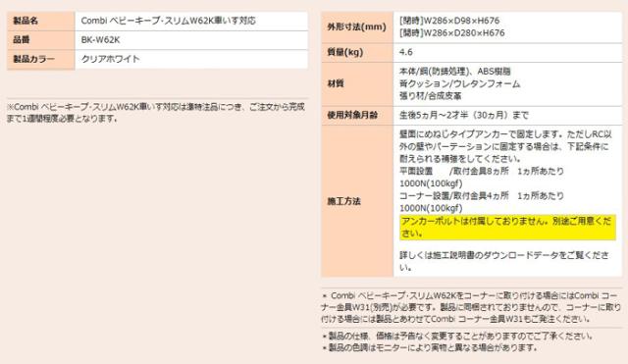Select the age range '生後5ヵ月〜2才半'
This screenshot has height=364, width=628.
click(434, 116)
